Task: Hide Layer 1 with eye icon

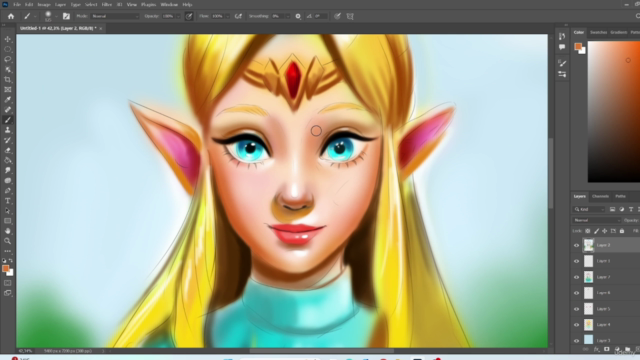Action: coord(576,261)
